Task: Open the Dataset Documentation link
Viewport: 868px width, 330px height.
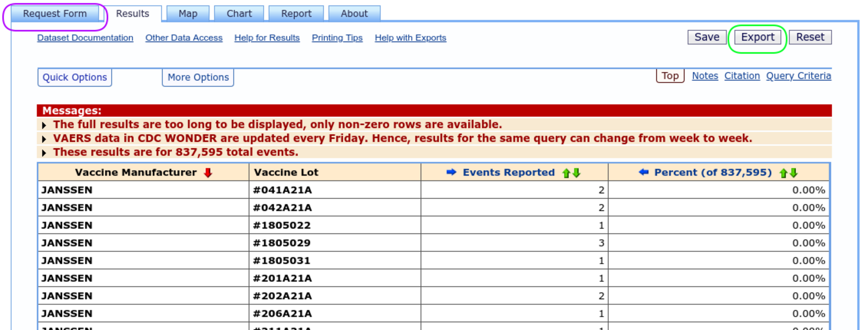Action: point(85,38)
